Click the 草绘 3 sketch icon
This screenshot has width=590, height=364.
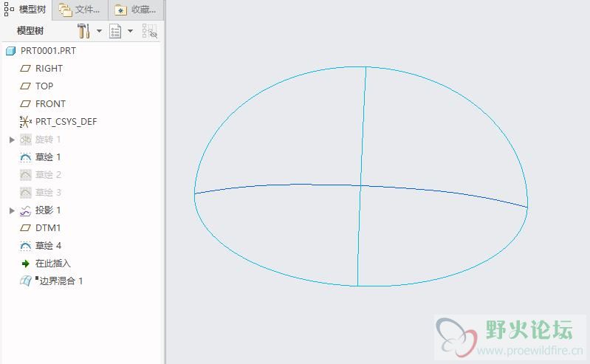point(26,193)
